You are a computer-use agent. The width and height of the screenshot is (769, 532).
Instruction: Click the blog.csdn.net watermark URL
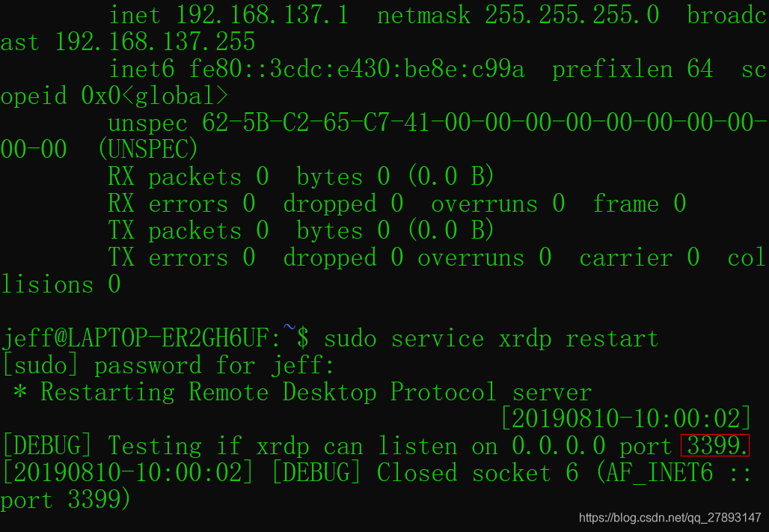pos(670,518)
